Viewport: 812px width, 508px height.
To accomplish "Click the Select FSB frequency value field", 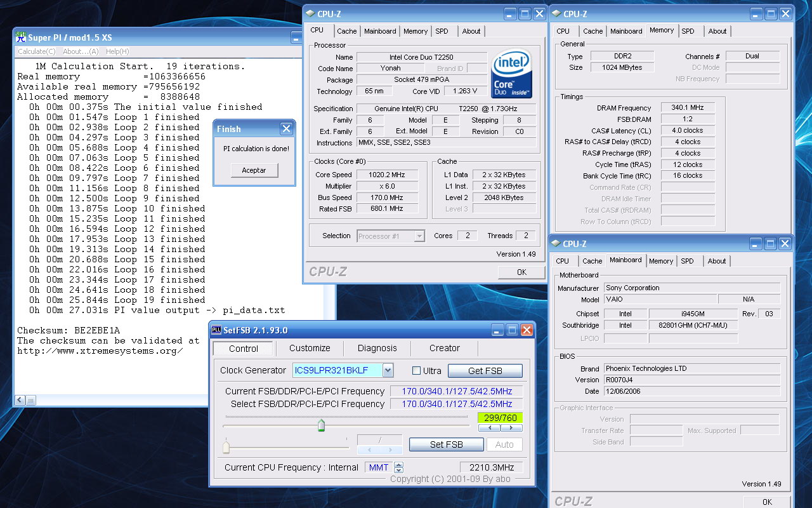I will pyautogui.click(x=457, y=404).
